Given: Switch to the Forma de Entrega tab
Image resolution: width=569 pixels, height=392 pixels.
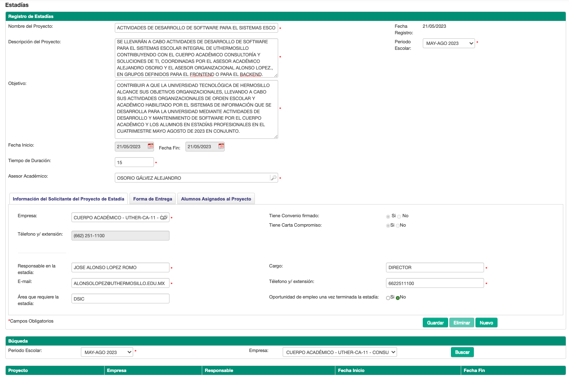Looking at the screenshot, I should (x=152, y=199).
